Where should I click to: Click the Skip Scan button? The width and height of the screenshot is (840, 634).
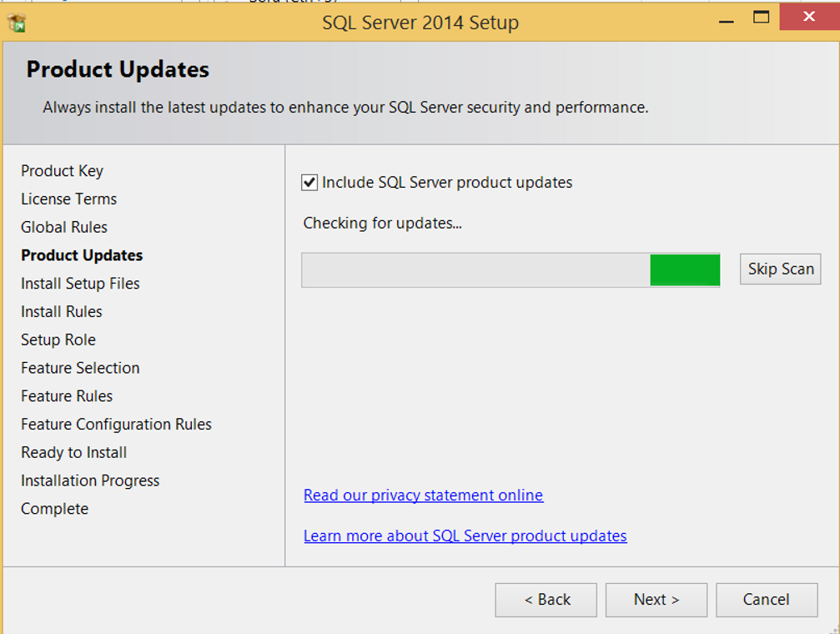[x=780, y=269]
